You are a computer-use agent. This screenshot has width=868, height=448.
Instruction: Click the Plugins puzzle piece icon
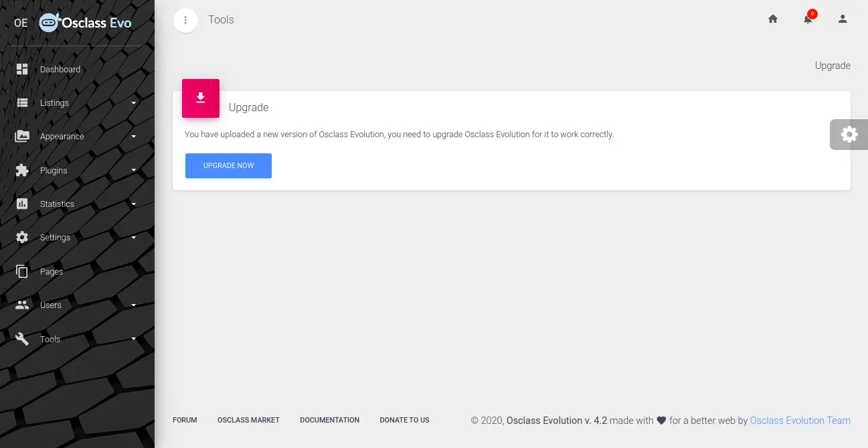coord(22,170)
